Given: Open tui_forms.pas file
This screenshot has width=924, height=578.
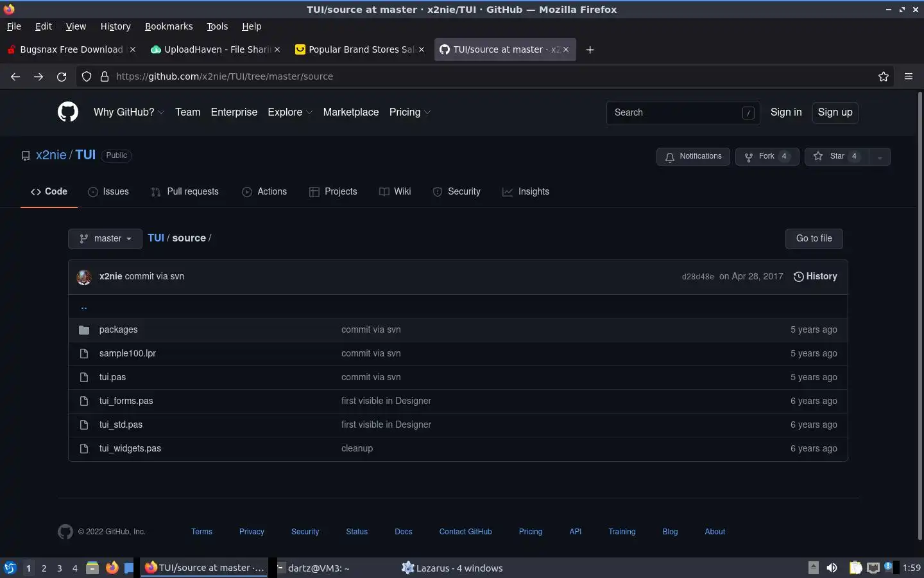Looking at the screenshot, I should click(126, 401).
